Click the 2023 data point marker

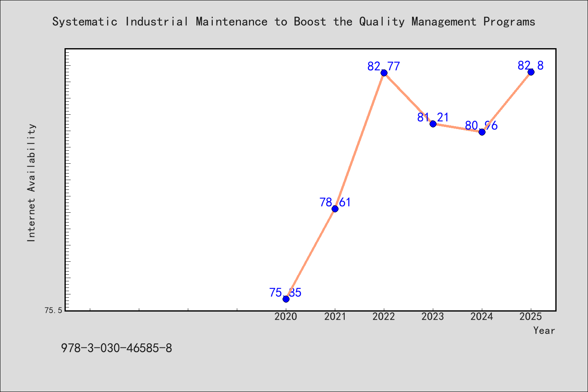pyautogui.click(x=433, y=124)
